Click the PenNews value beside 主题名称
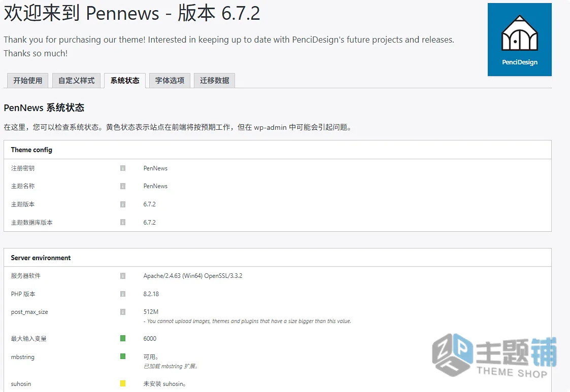 (x=155, y=186)
